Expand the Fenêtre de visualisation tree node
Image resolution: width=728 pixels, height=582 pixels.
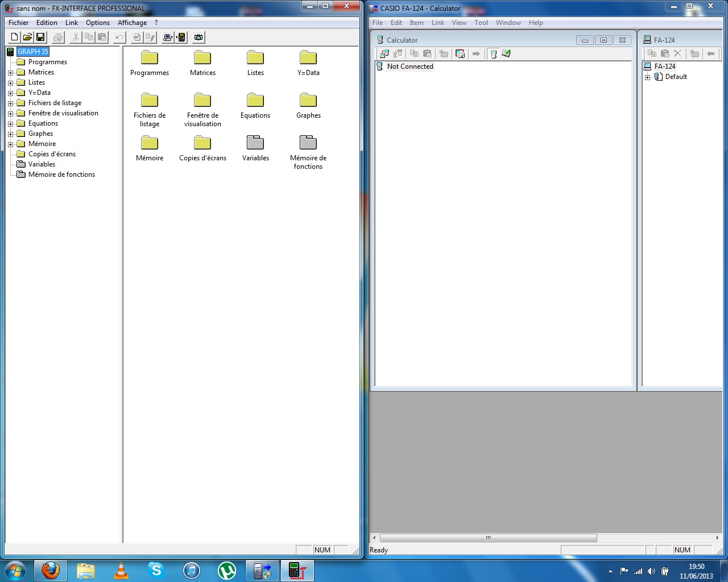(10, 114)
